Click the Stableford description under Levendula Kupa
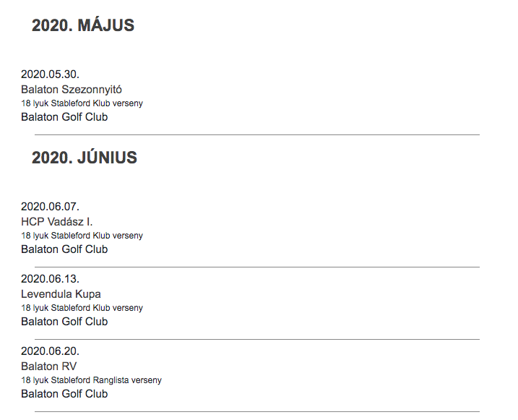This screenshot has width=518, height=420. pyautogui.click(x=82, y=308)
